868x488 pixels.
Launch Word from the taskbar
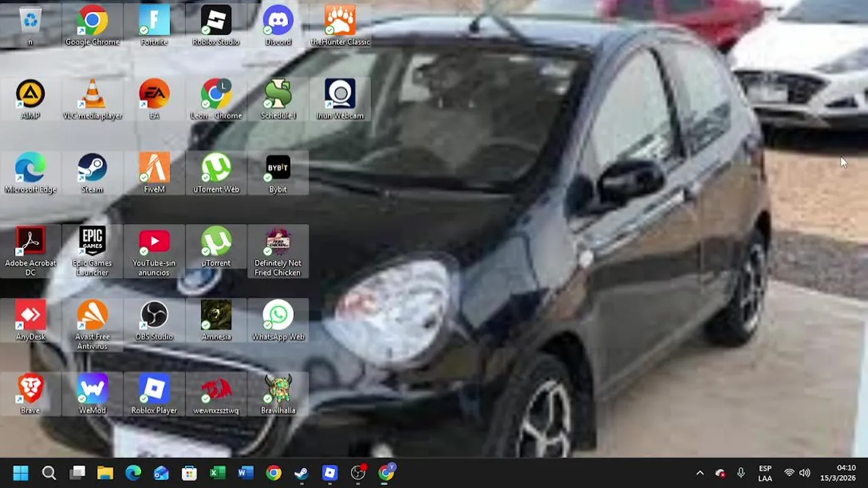point(245,472)
